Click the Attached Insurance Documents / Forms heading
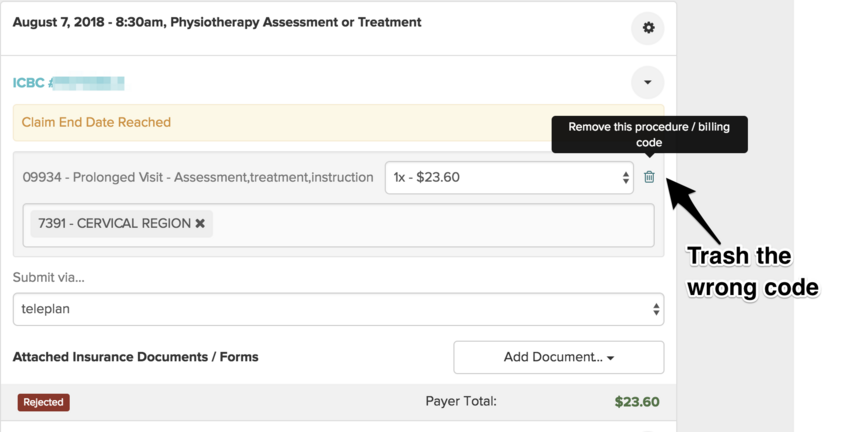850x432 pixels. pyautogui.click(x=135, y=356)
